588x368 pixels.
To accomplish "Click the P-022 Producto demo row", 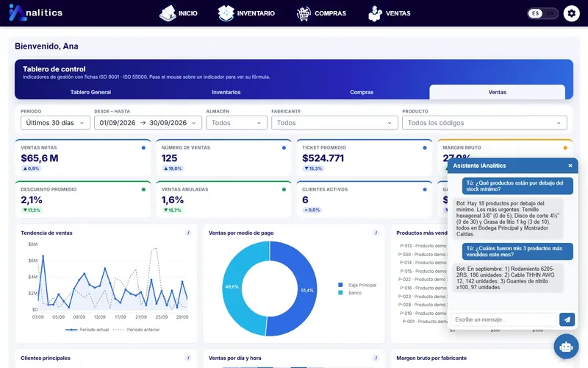I will (422, 280).
